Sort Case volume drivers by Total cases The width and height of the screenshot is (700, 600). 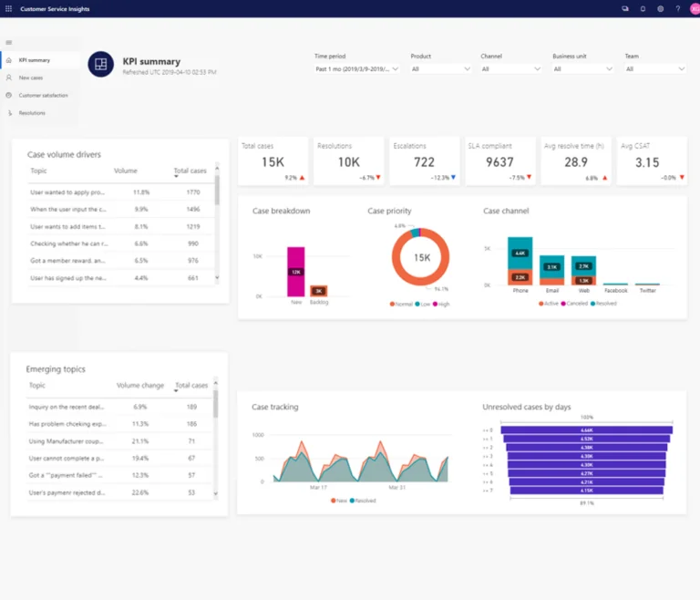pos(190,171)
